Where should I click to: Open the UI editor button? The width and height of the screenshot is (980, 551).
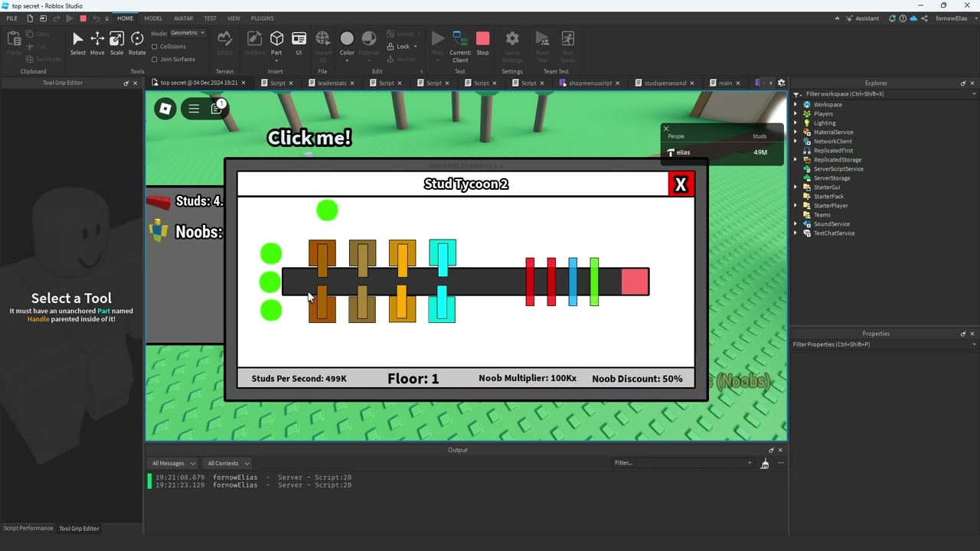(x=299, y=43)
